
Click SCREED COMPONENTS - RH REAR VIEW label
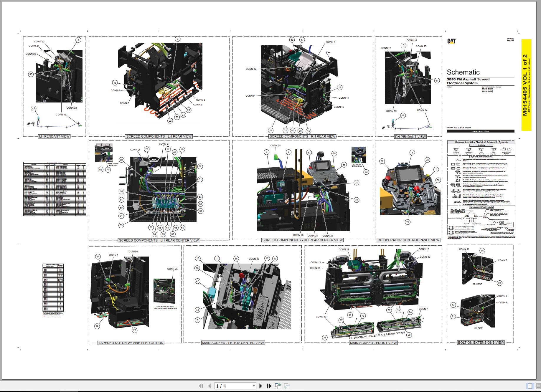point(302,136)
